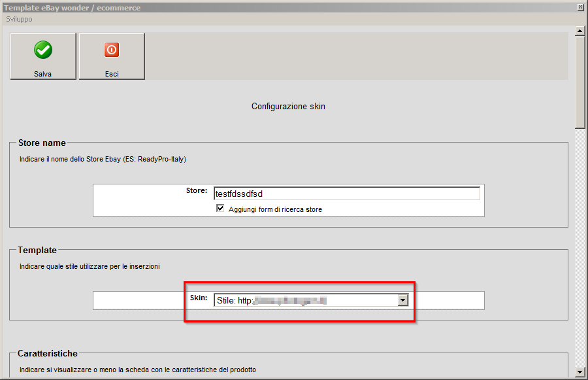Close the Template eBay wonder window

pos(581,7)
